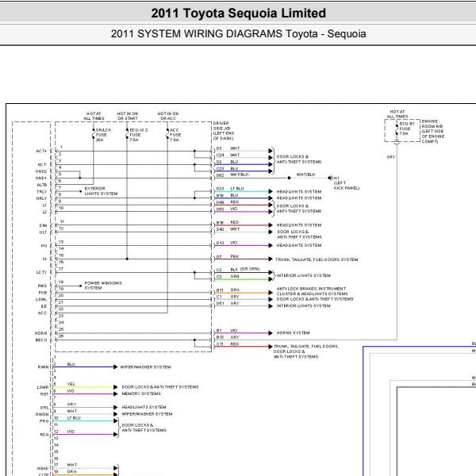This screenshot has height=476, width=476.
Task: Click the GND2 pin label
Action: pos(41,171)
